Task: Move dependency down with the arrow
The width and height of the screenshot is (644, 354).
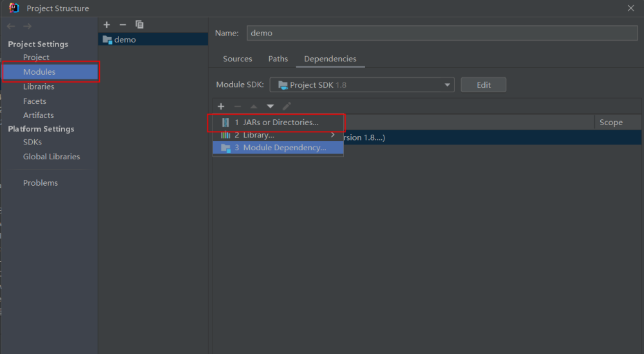Action: click(270, 106)
